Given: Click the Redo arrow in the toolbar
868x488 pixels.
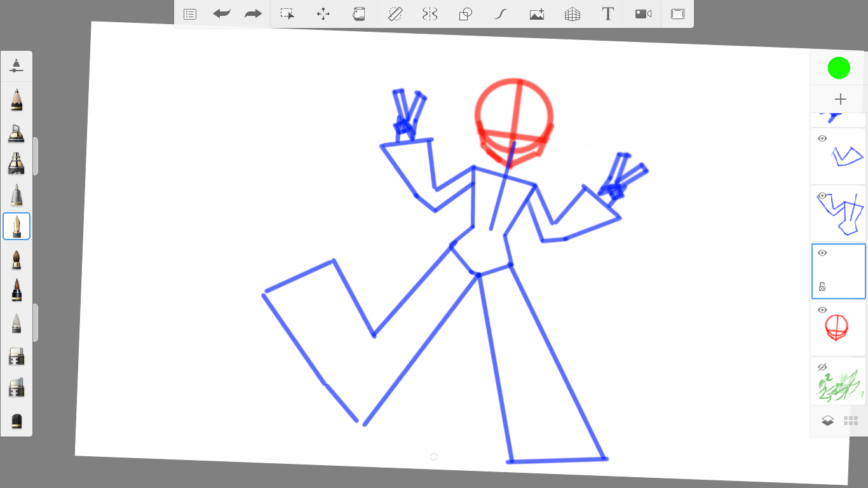Looking at the screenshot, I should [253, 14].
